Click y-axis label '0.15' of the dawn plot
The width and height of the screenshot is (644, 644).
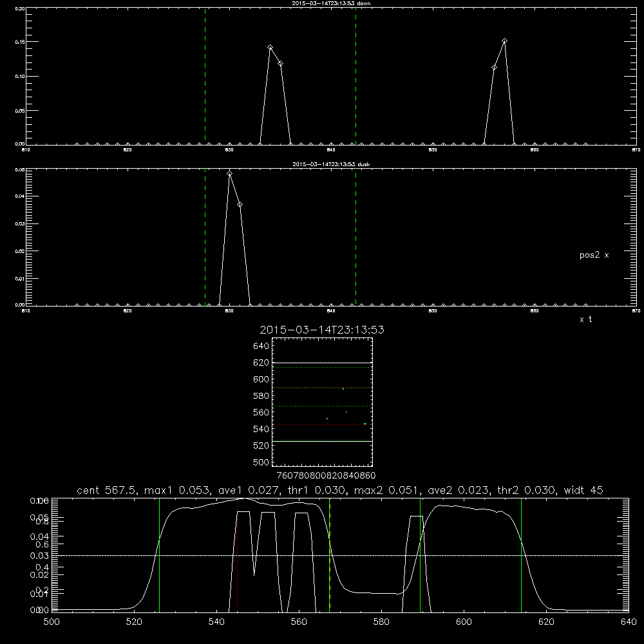pos(20,42)
